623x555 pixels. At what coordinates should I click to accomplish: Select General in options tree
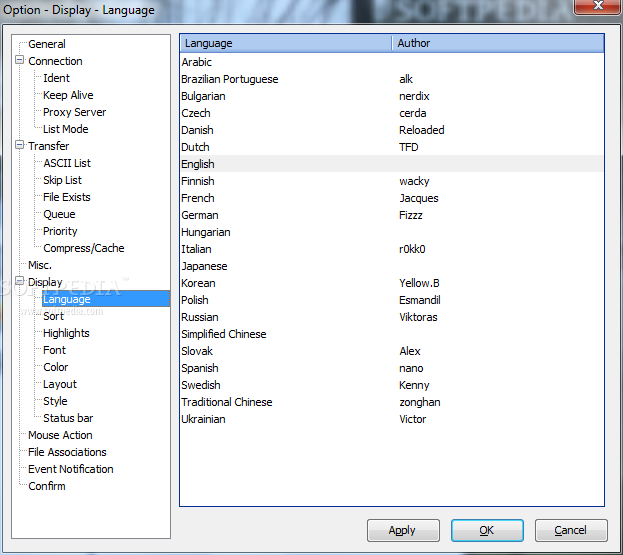pos(47,44)
